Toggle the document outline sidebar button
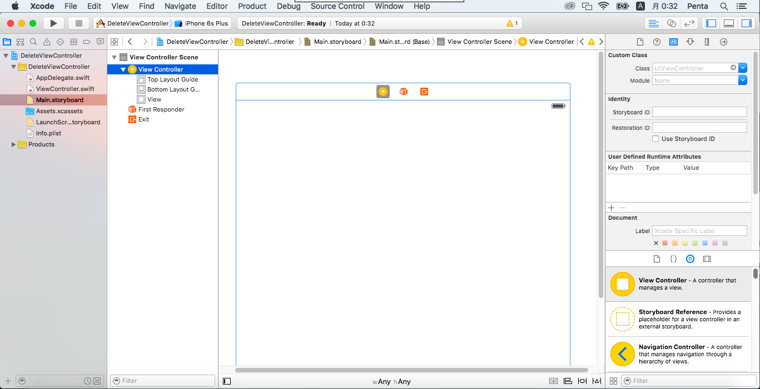This screenshot has height=389, width=760. click(226, 381)
